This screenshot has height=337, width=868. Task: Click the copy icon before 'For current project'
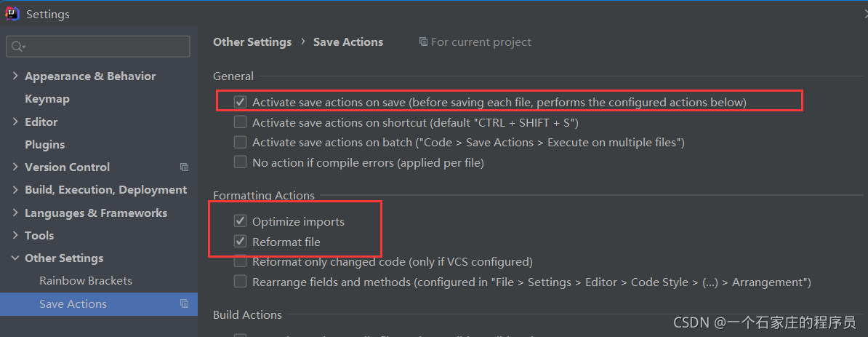pyautogui.click(x=424, y=41)
